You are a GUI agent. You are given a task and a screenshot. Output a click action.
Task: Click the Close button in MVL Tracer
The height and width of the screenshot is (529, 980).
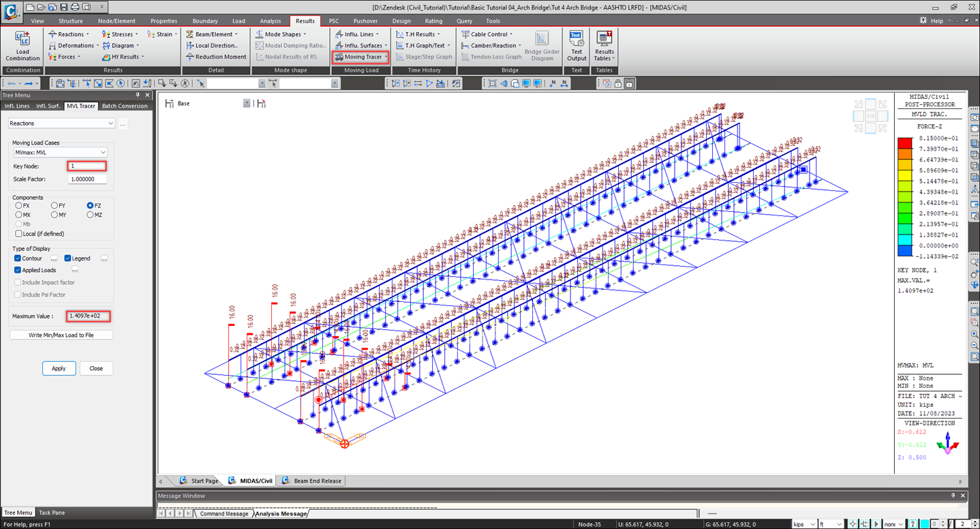(x=96, y=368)
